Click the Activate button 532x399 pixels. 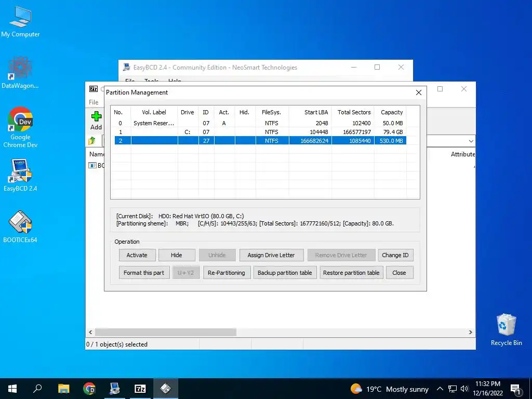click(137, 255)
